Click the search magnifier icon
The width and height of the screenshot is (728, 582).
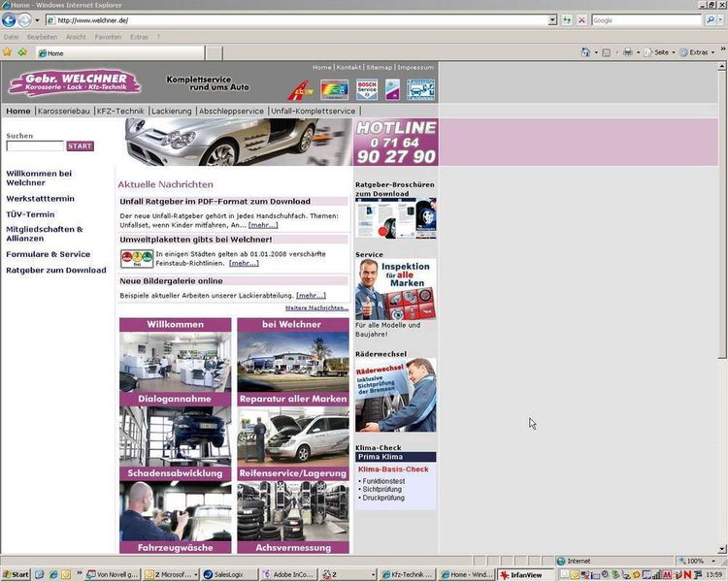pos(710,20)
